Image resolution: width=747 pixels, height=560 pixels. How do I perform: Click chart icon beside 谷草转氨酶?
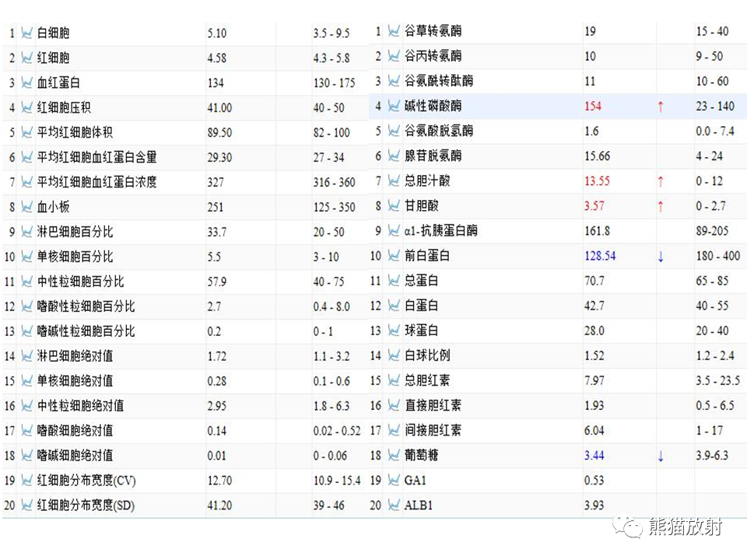click(x=394, y=31)
